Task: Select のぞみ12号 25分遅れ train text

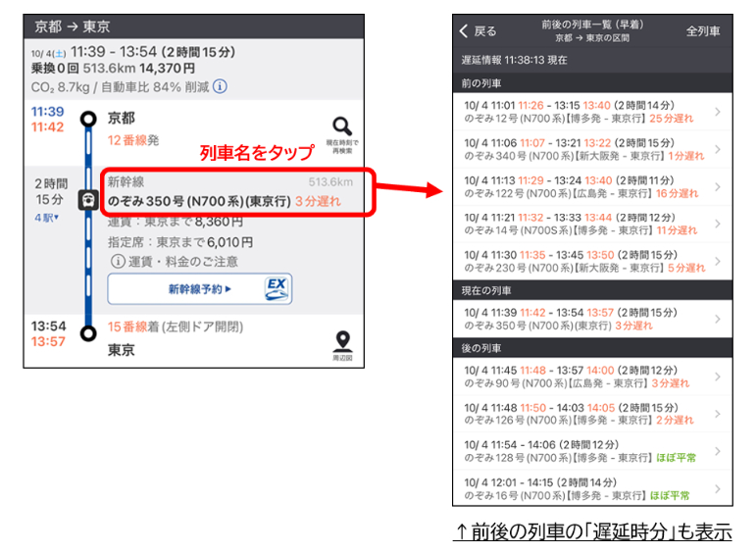Action: (x=579, y=119)
